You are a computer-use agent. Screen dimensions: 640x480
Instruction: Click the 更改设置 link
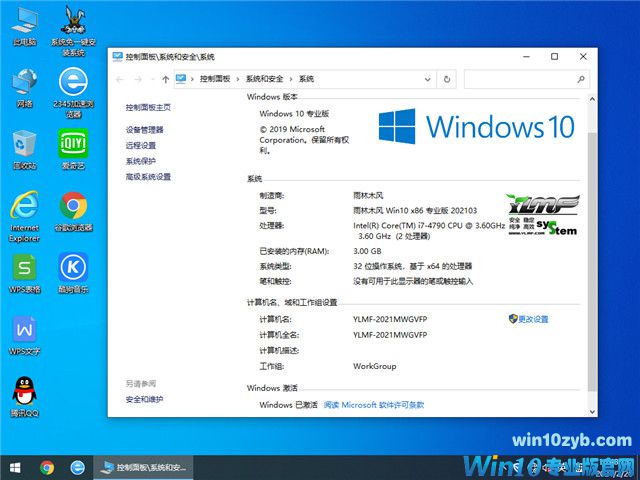pos(533,319)
